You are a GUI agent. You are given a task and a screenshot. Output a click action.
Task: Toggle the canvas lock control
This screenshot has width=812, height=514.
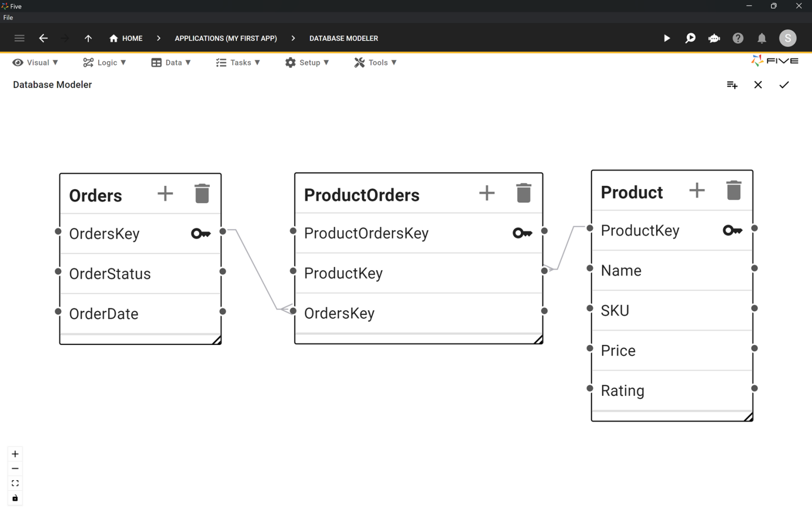tap(15, 498)
